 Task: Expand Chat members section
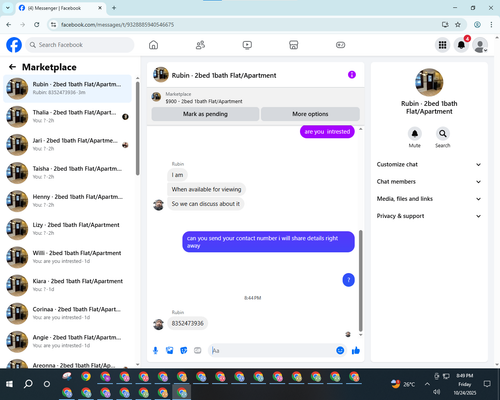[429, 182]
